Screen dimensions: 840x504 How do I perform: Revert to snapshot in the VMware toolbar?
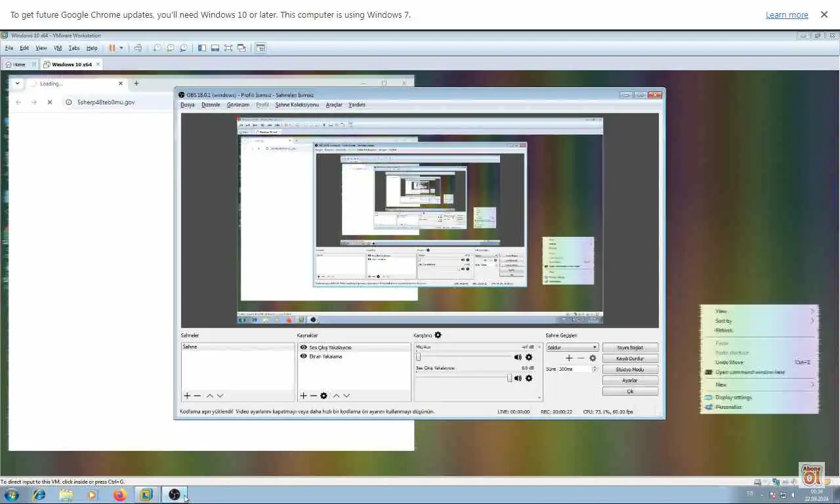170,48
